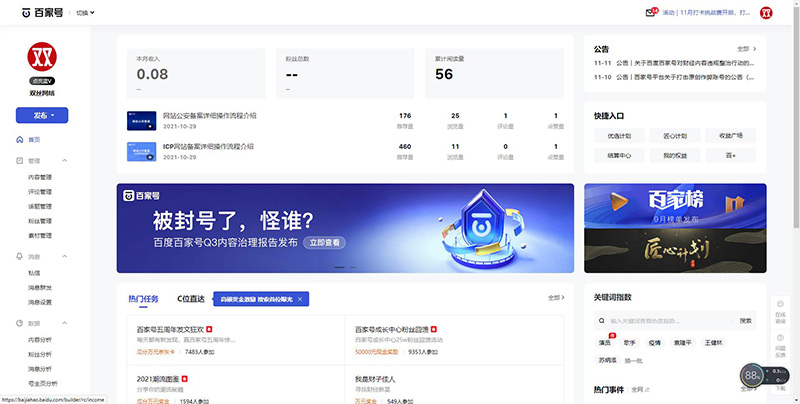Open the mail notifications icon with red badge
This screenshot has width=800, height=404.
[651, 12]
